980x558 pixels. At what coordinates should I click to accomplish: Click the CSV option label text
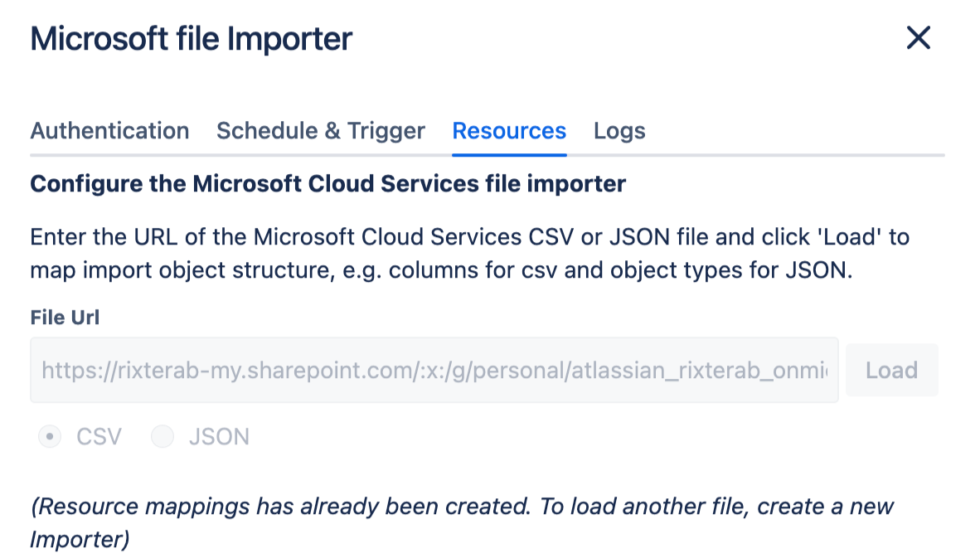click(99, 437)
